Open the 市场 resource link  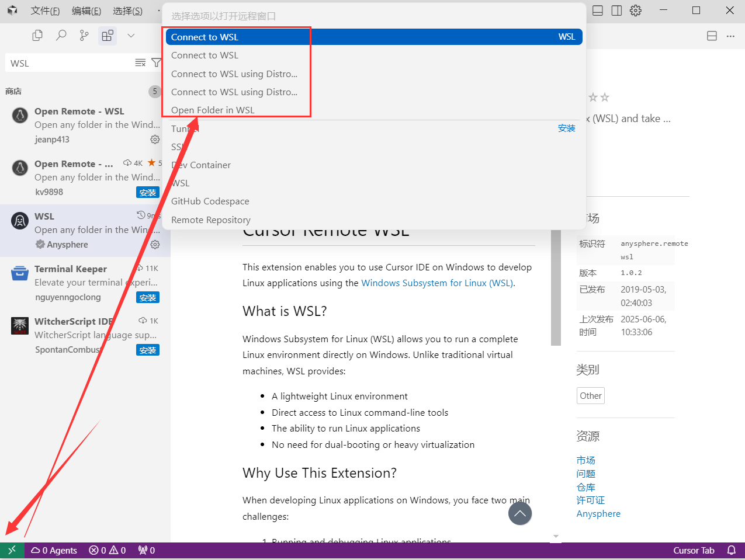point(585,461)
